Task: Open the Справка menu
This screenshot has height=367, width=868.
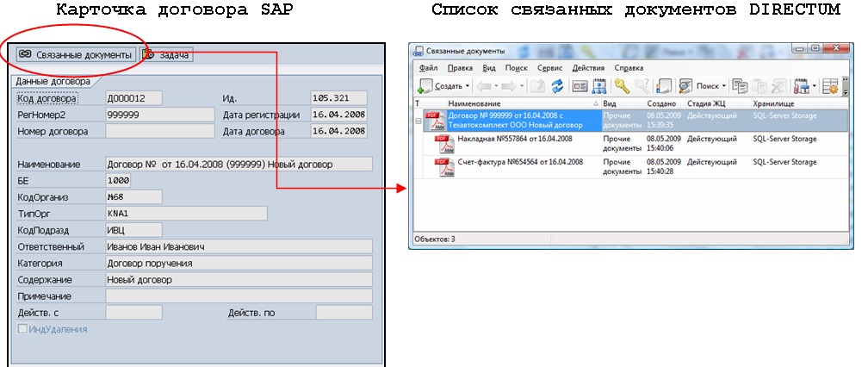Action: coord(629,67)
